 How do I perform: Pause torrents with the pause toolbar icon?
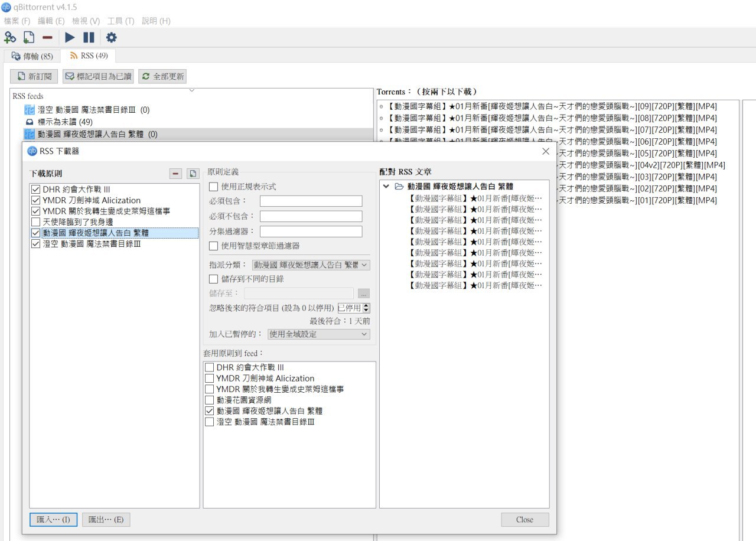(89, 38)
